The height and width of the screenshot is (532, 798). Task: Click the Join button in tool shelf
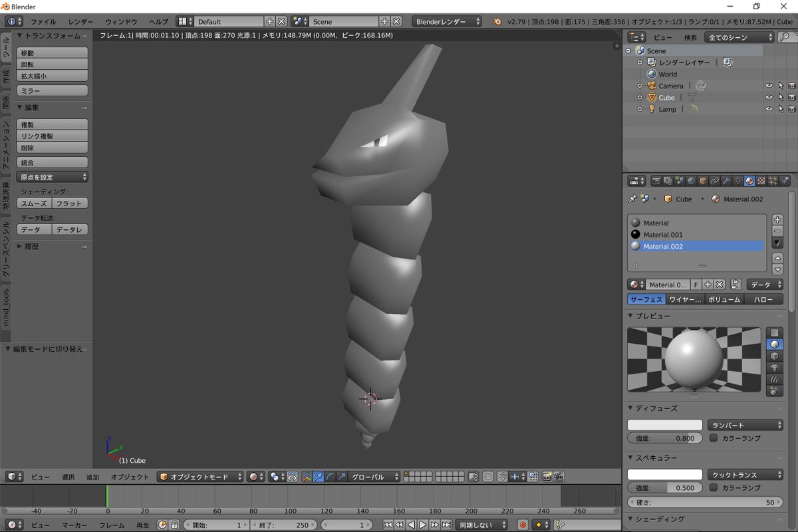pos(53,162)
